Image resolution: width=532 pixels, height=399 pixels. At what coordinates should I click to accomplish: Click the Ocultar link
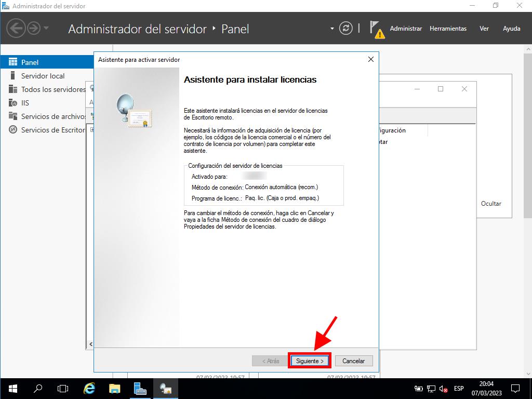point(491,204)
